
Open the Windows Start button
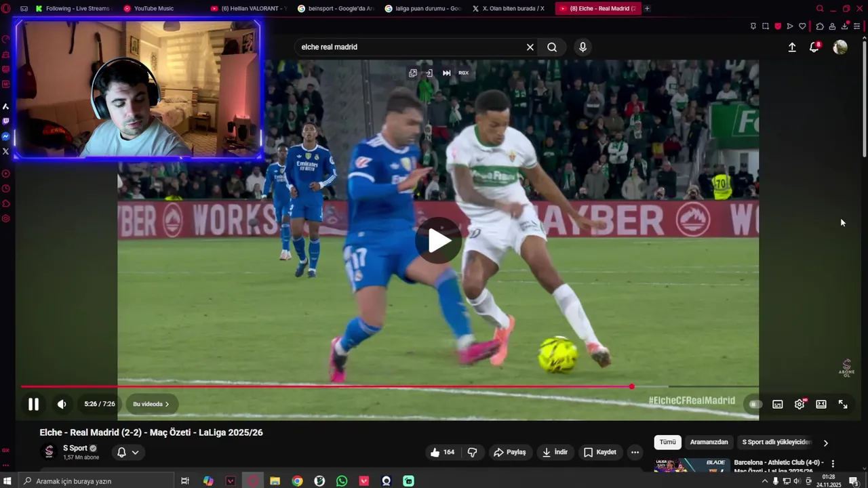click(7, 481)
